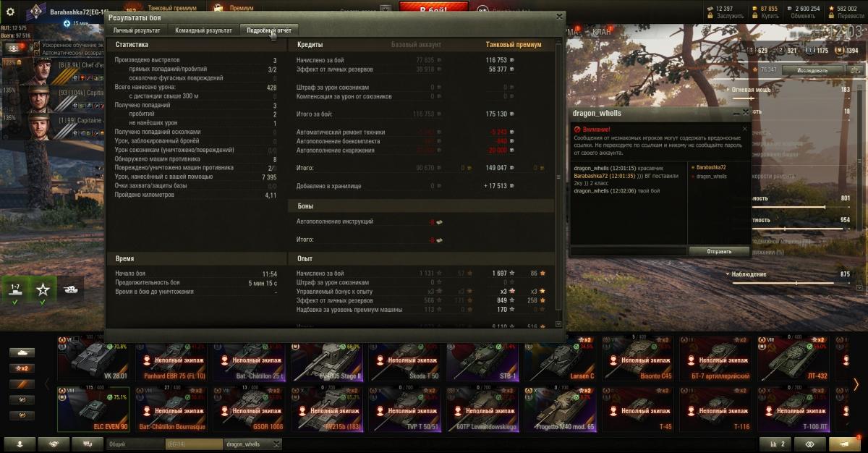
Task: Click the star mission icon
Action: 43,289
